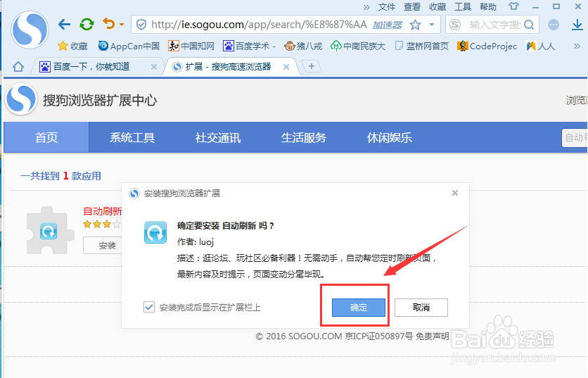Switch to 扩展 - 搜狗高速浏览器 tab

(x=228, y=67)
